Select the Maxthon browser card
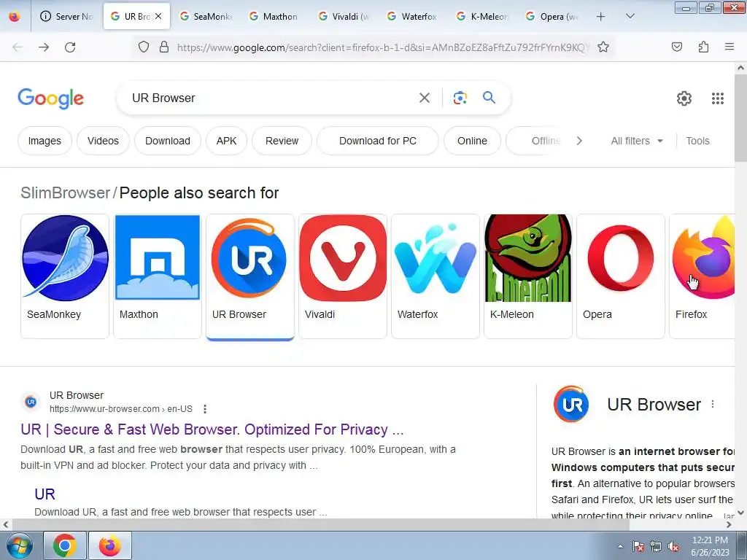The image size is (747, 560). click(x=158, y=276)
